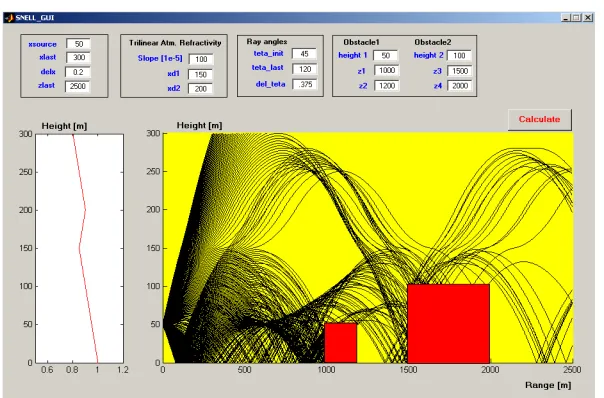604x398 pixels.
Task: Maximize the SNELL_GUI window
Action: pos(576,18)
